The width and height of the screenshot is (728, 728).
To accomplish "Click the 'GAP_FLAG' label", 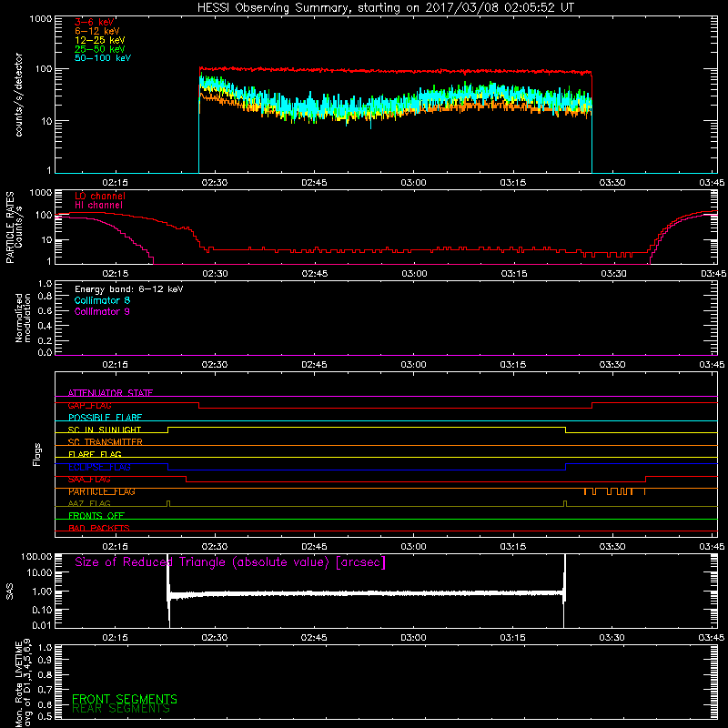I will click(x=89, y=405).
